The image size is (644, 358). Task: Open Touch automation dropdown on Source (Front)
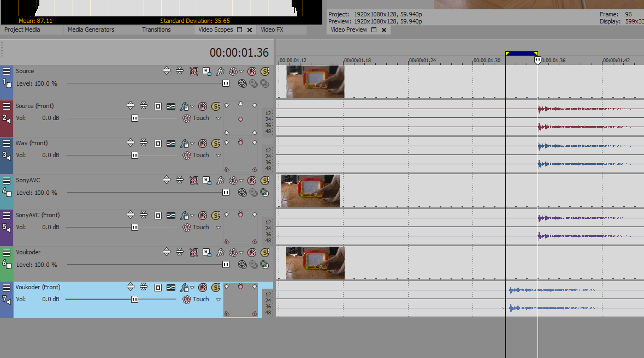218,118
